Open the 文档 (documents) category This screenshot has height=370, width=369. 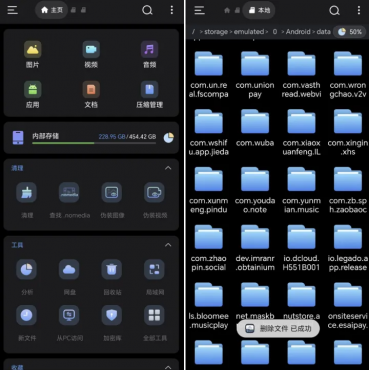tap(91, 94)
